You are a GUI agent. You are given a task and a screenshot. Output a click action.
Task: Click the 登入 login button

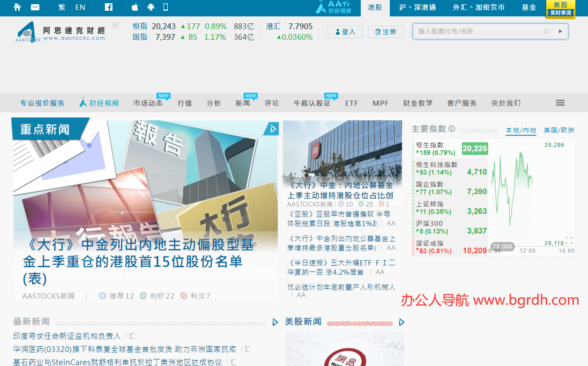(x=345, y=32)
